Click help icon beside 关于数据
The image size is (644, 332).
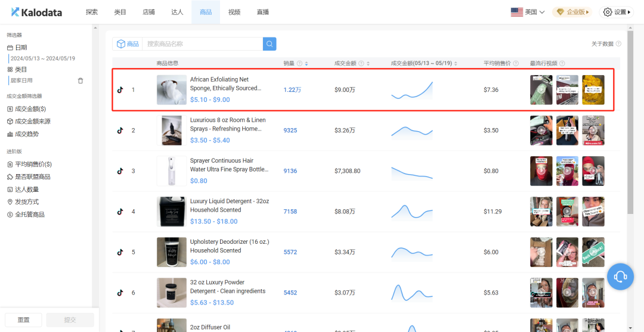click(618, 44)
